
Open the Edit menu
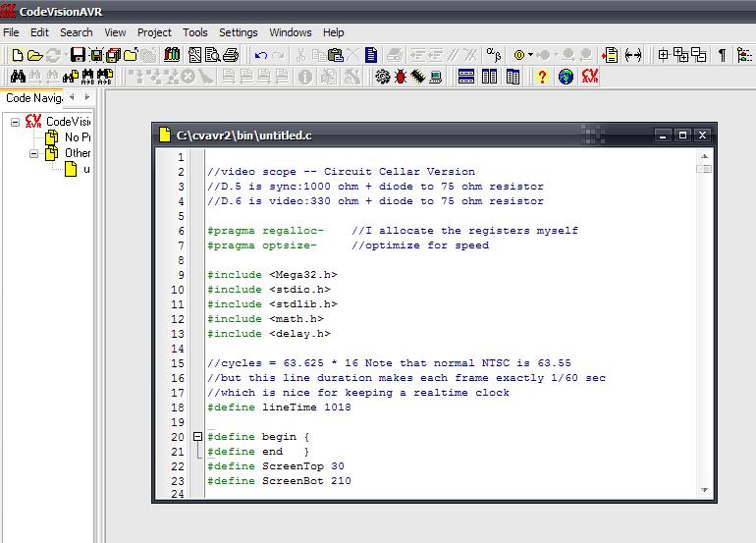click(39, 32)
